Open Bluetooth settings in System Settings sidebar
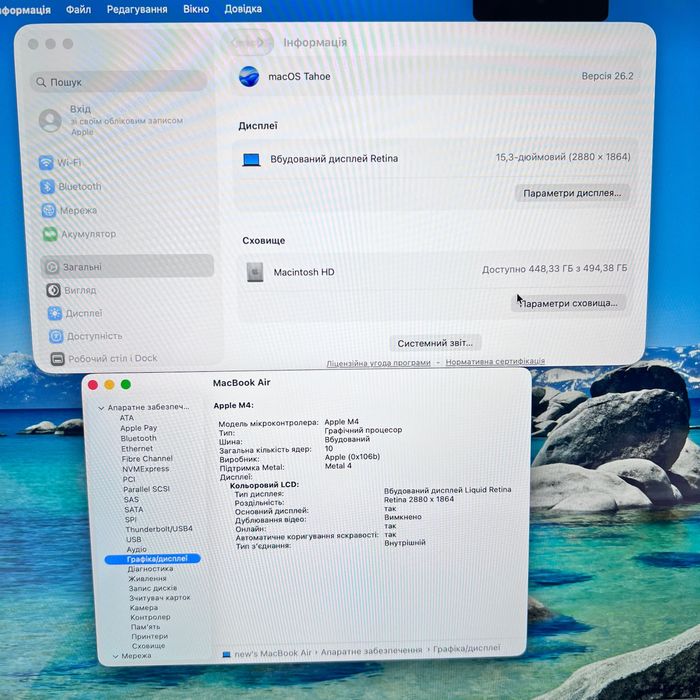Viewport: 700px width, 700px height. (x=71, y=186)
